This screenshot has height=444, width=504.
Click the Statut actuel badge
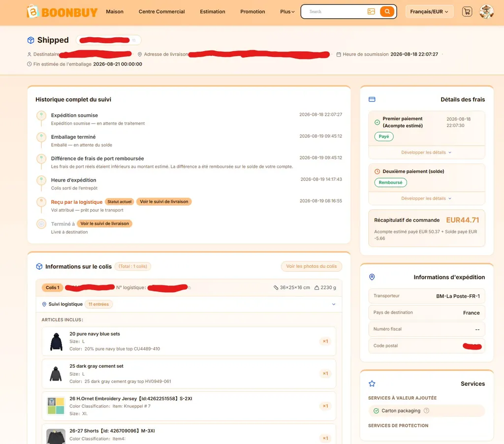tap(119, 202)
